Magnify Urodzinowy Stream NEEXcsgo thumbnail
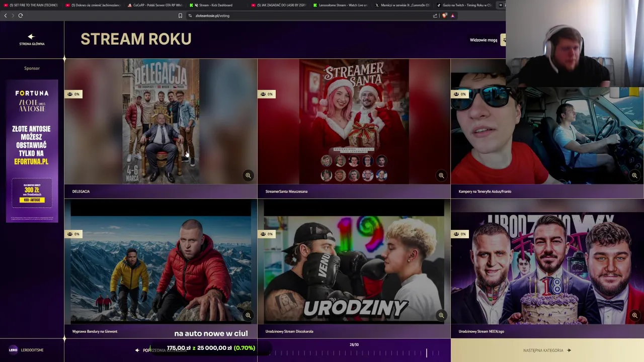644x362 pixels. pos(634,315)
